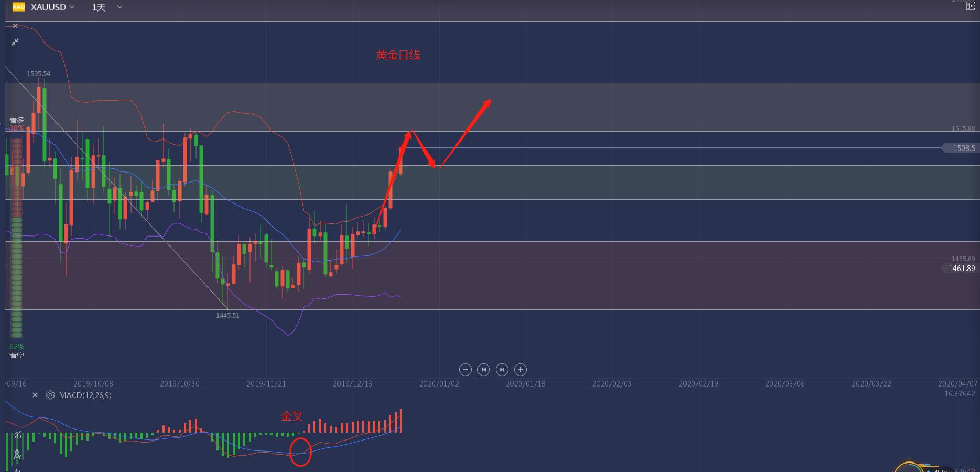Click the 1461.89 price tag
The width and height of the screenshot is (980, 472).
point(961,269)
